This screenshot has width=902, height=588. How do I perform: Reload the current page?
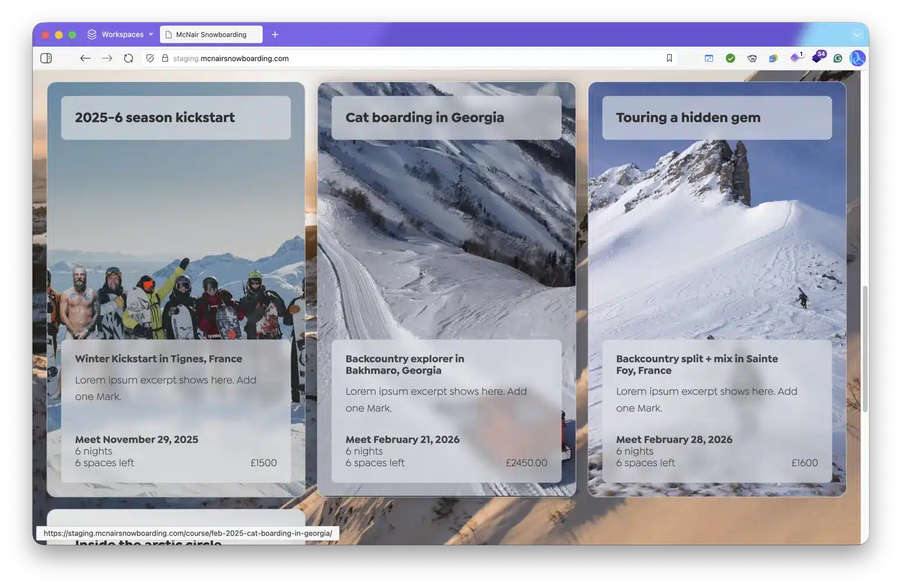[x=128, y=58]
